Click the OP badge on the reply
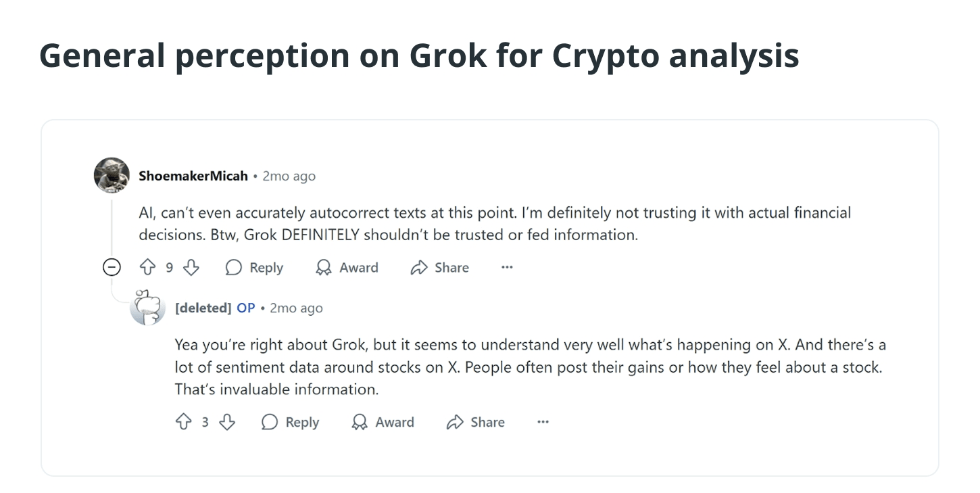Image resolution: width=980 pixels, height=493 pixels. click(246, 308)
